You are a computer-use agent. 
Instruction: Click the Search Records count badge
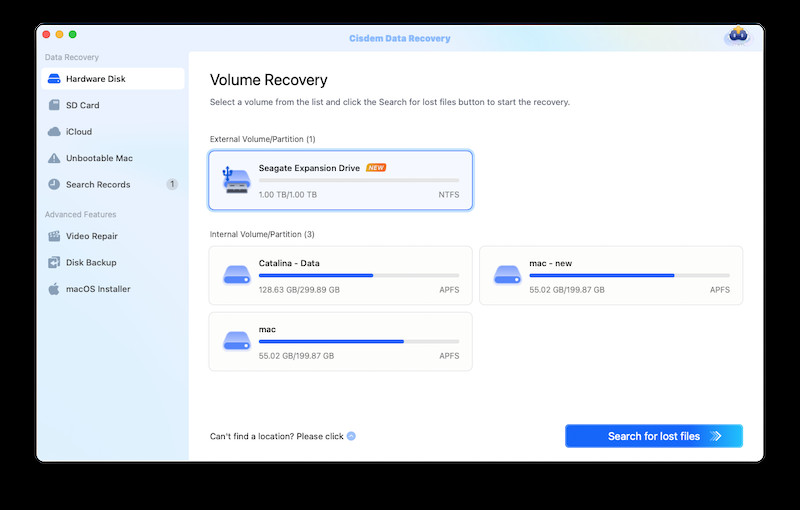point(172,184)
